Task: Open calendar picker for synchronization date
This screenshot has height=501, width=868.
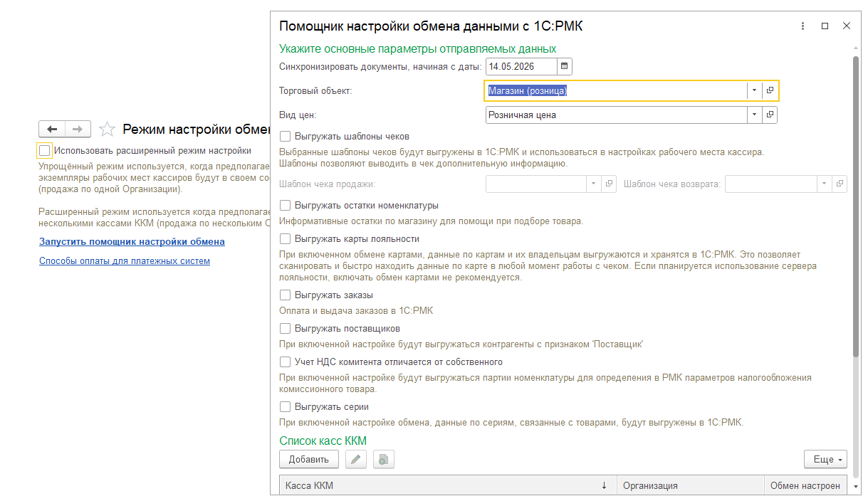Action: point(564,67)
